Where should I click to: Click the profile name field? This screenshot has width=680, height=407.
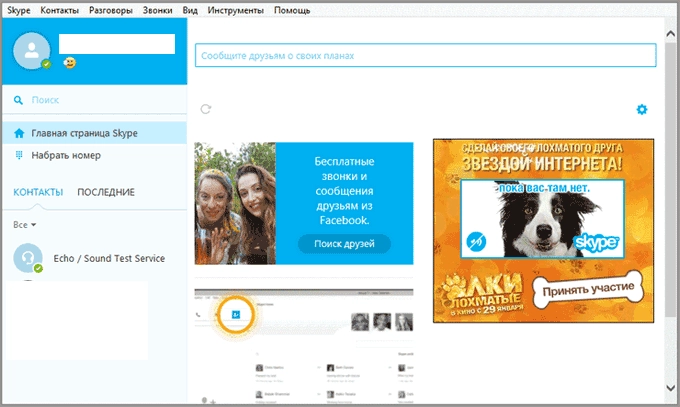point(117,44)
